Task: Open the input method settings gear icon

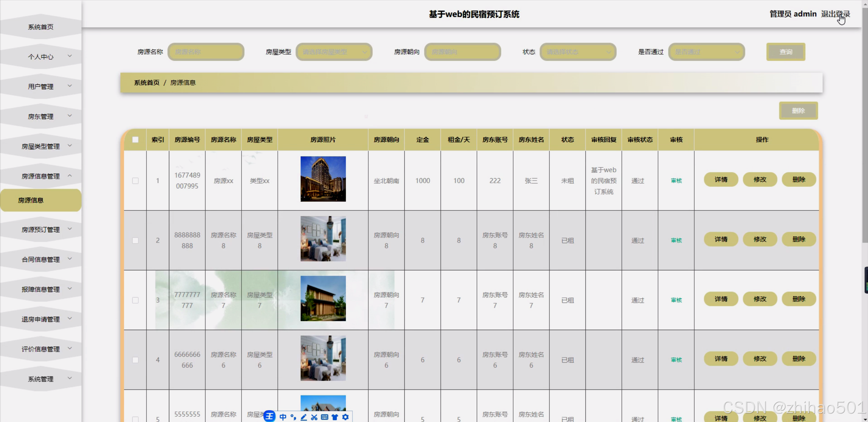Action: [345, 417]
